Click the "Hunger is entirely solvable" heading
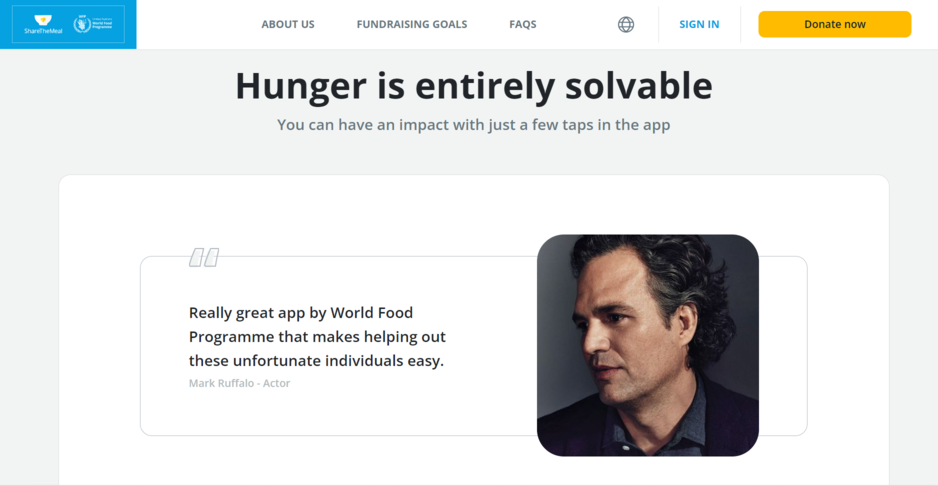 pos(474,86)
